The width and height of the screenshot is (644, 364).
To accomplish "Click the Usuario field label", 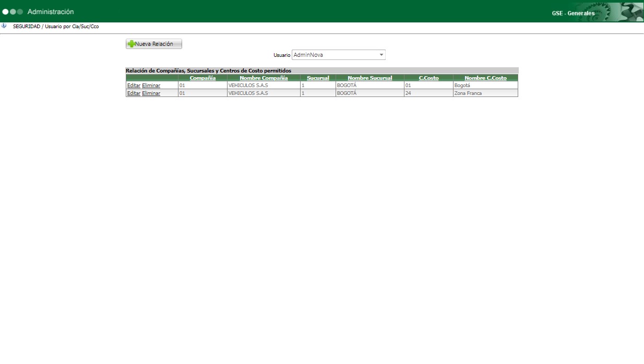I will tap(282, 55).
